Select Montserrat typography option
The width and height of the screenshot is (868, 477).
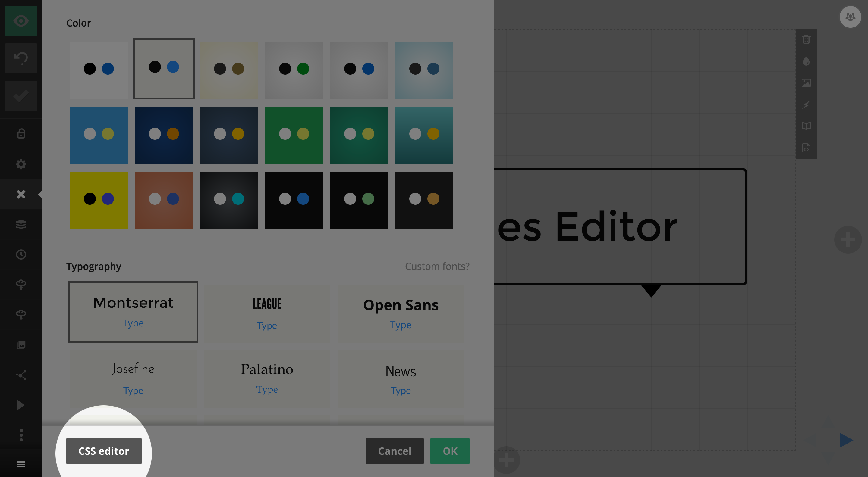133,311
